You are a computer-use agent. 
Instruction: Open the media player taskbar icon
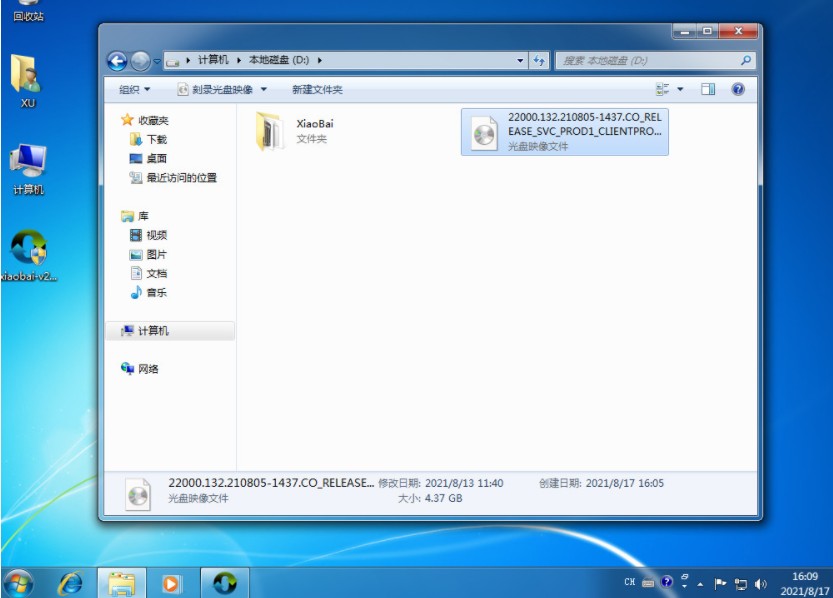pos(172,582)
